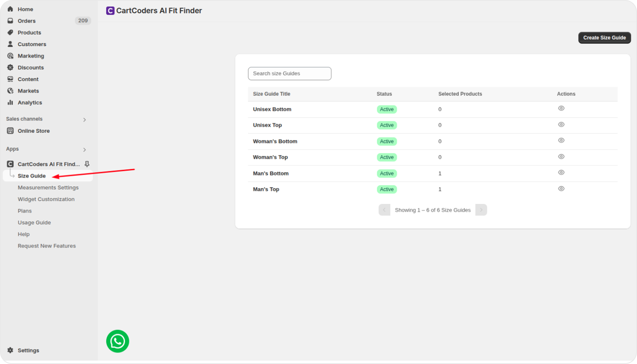Screen dimensions: 637x364
Task: Click the pin icon beside CartCoders app
Action: pos(87,164)
